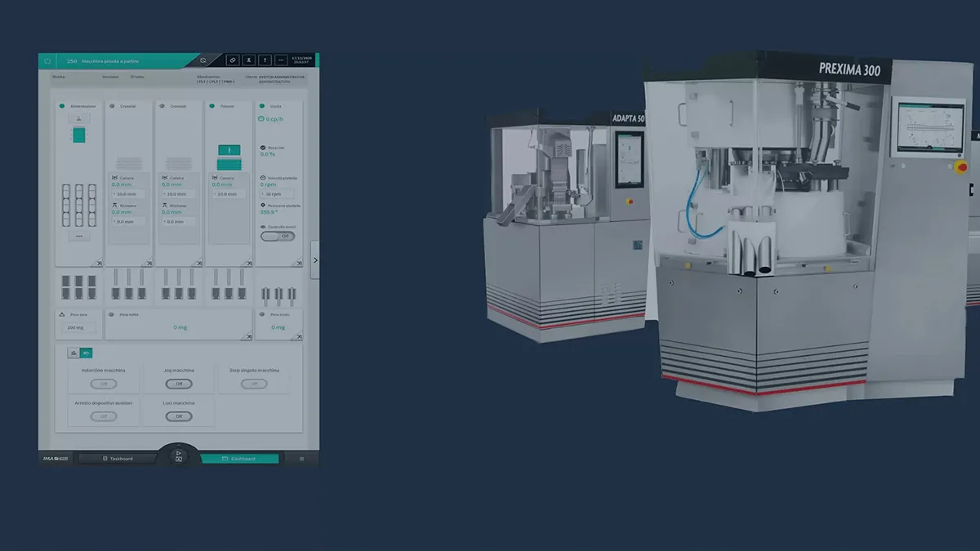Expand the Peso lordo panel corner arrow

297,335
